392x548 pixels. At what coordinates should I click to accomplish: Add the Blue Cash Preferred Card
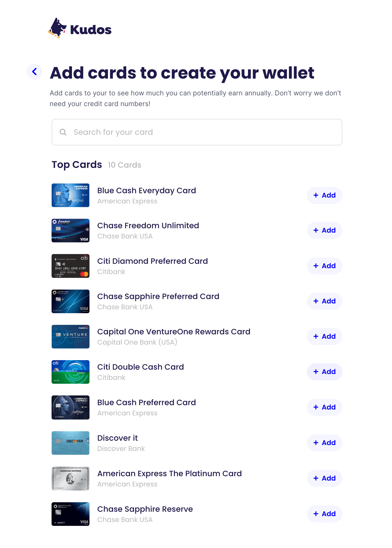[324, 407]
